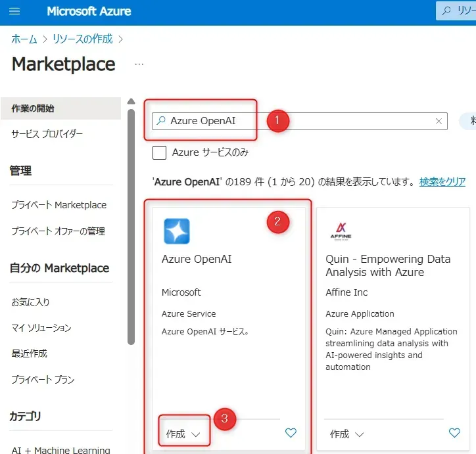This screenshot has height=454, width=476.
Task: Open プライベート Marketplace in the sidebar
Action: (59, 205)
